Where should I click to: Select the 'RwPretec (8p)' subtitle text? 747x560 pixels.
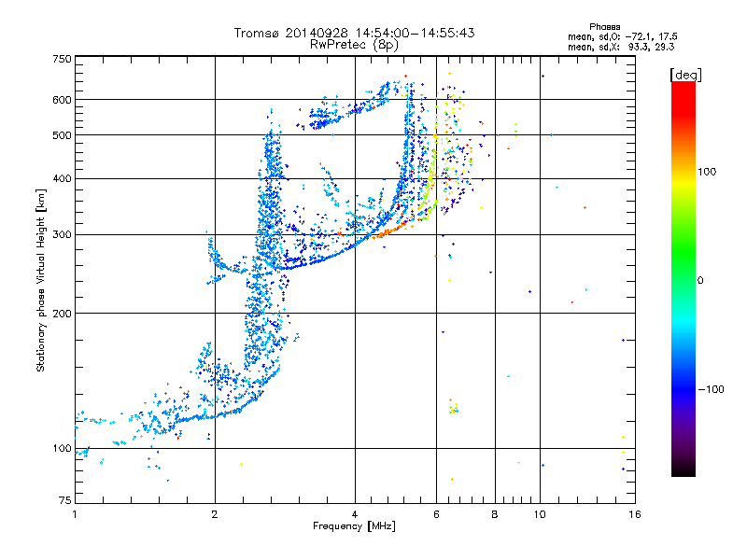tap(354, 45)
